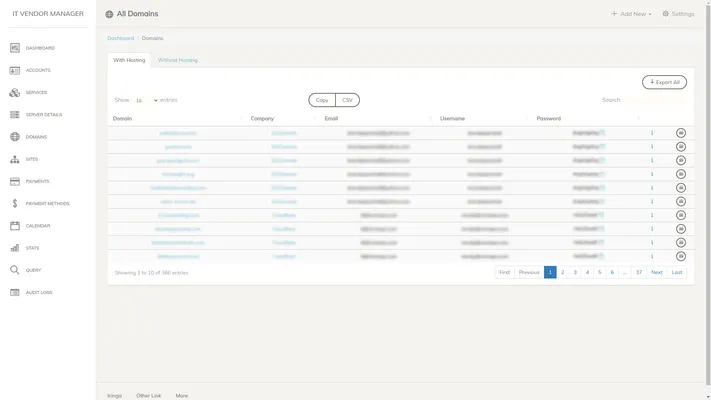Switch to the Without Hosting tab
711x400 pixels.
(x=178, y=60)
